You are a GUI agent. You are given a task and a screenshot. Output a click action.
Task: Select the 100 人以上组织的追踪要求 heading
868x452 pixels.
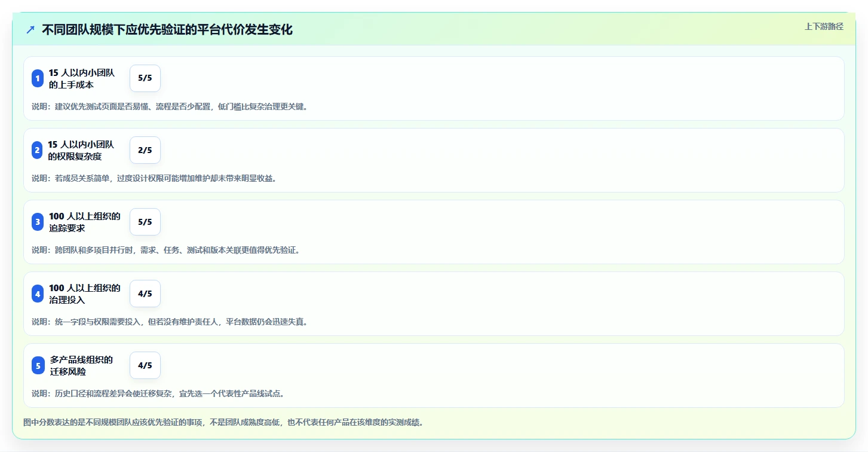click(x=85, y=222)
